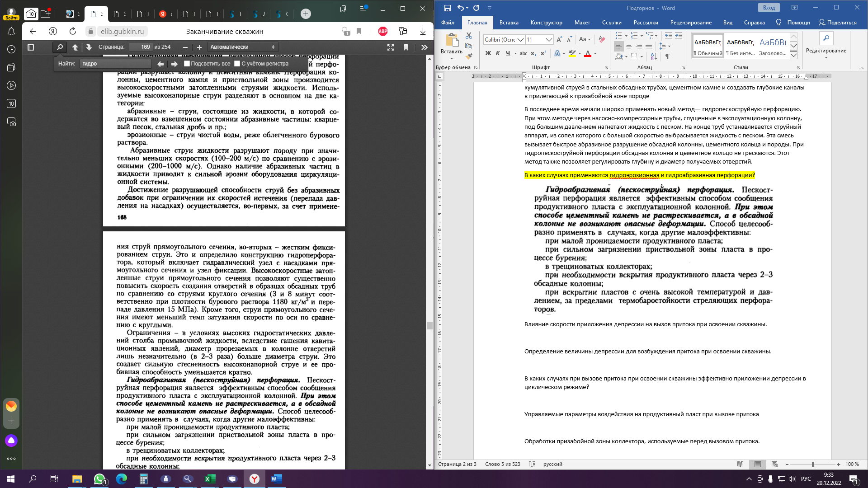This screenshot has width=868, height=488.
Task: Open the PDF viewer tools chevron menu
Action: pyautogui.click(x=424, y=47)
